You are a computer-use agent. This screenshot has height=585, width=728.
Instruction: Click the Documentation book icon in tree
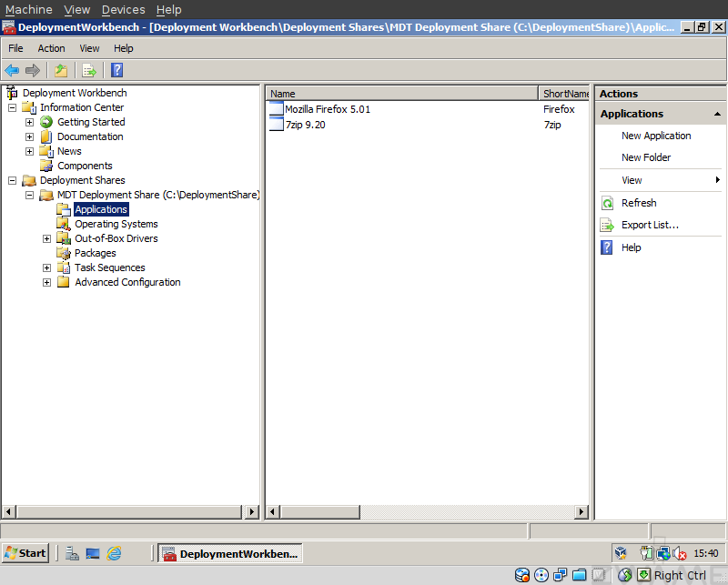tap(46, 136)
